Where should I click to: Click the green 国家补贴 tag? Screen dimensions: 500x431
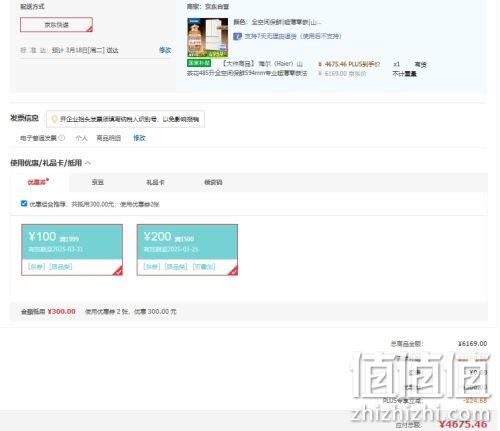[x=199, y=63]
